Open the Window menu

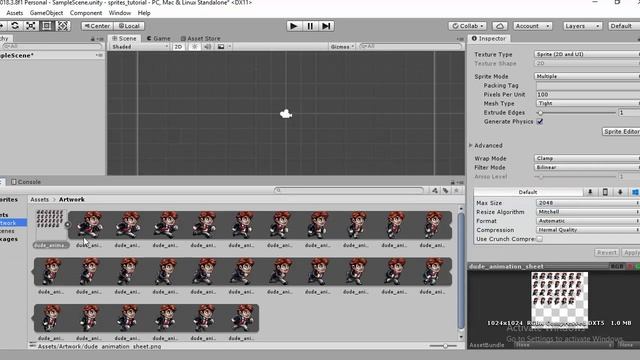120,13
